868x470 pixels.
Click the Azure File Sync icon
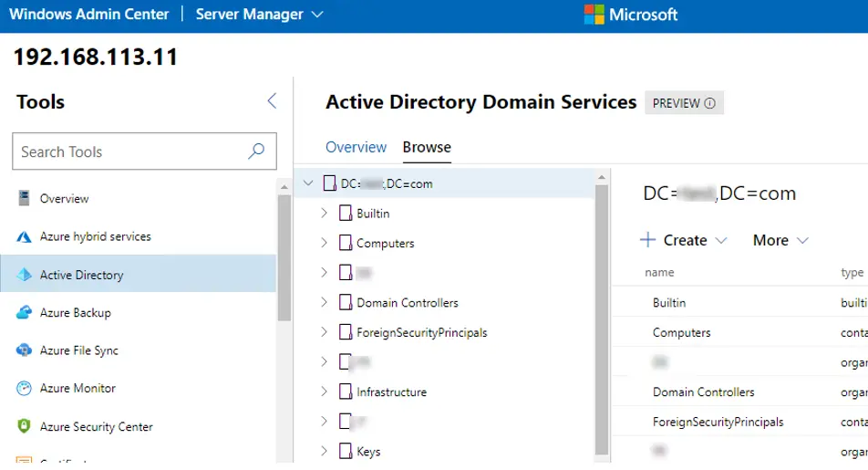coord(24,350)
